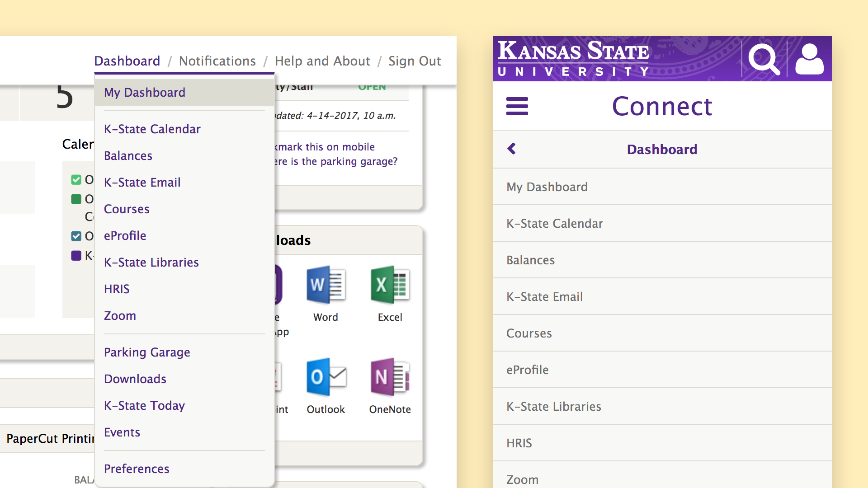Viewport: 868px width, 488px height.
Task: Open the user profile icon in purple header
Action: tap(809, 59)
